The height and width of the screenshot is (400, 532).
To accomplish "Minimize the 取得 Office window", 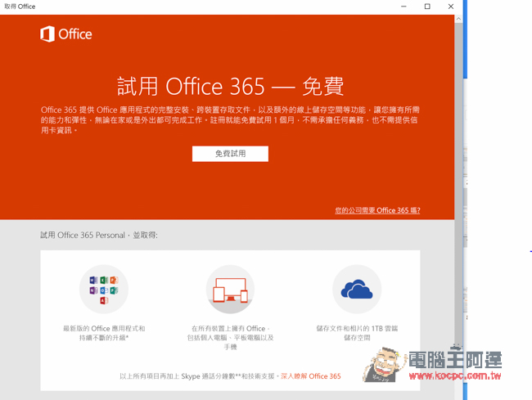I will tap(404, 7).
